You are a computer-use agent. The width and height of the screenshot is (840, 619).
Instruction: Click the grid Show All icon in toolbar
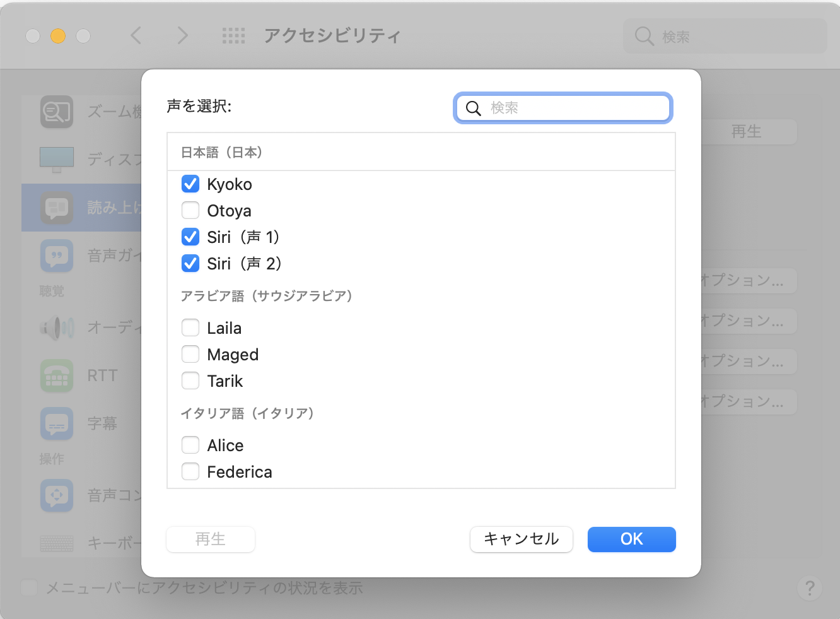(233, 36)
